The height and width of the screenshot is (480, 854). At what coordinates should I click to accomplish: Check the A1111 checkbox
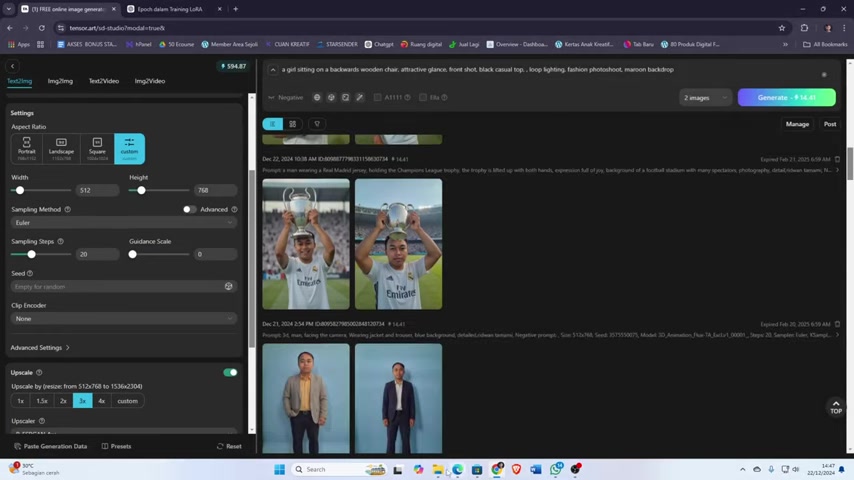[377, 98]
